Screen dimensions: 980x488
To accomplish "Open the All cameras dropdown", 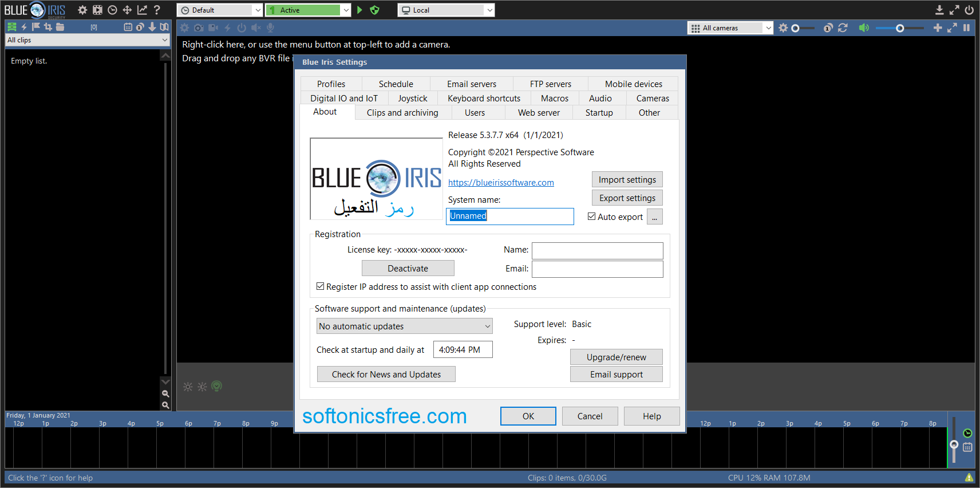I will pyautogui.click(x=730, y=27).
